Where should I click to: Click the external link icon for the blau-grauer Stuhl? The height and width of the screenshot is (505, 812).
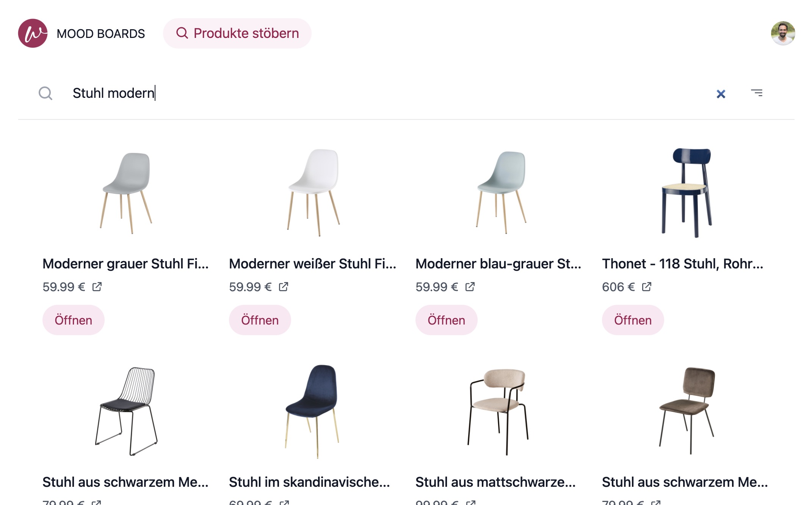tap(470, 287)
